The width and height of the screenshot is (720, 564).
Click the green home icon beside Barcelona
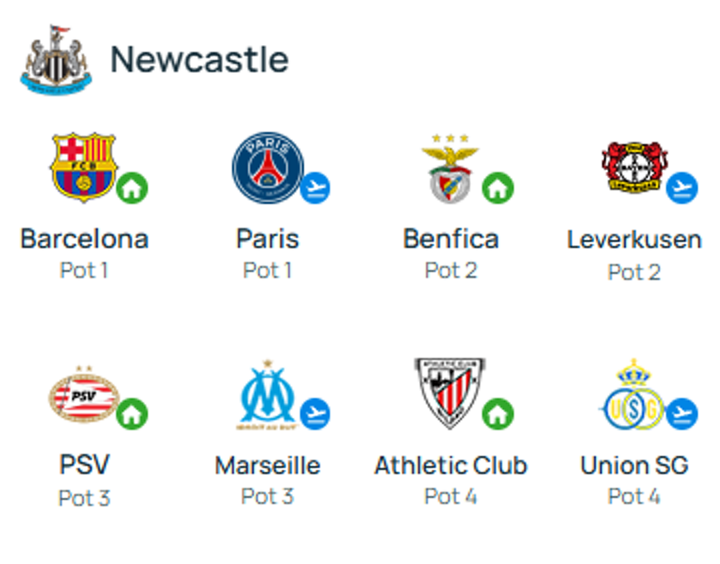(132, 187)
